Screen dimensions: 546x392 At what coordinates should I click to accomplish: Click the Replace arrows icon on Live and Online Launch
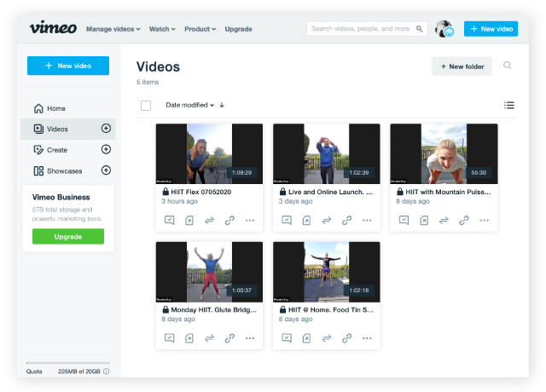click(327, 220)
